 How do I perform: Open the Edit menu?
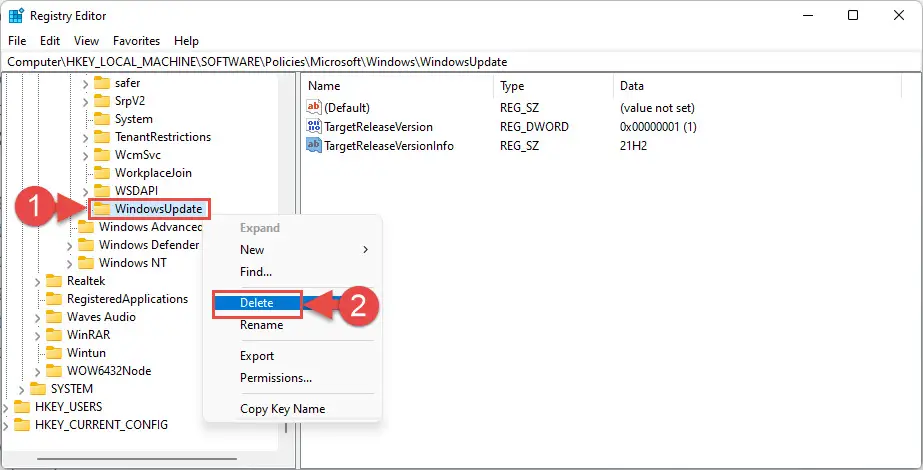pyautogui.click(x=50, y=41)
